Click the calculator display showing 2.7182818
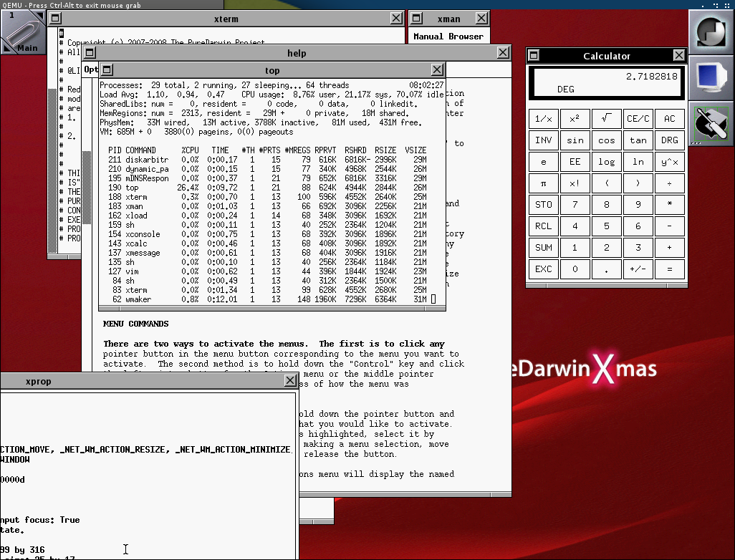 pyautogui.click(x=606, y=82)
